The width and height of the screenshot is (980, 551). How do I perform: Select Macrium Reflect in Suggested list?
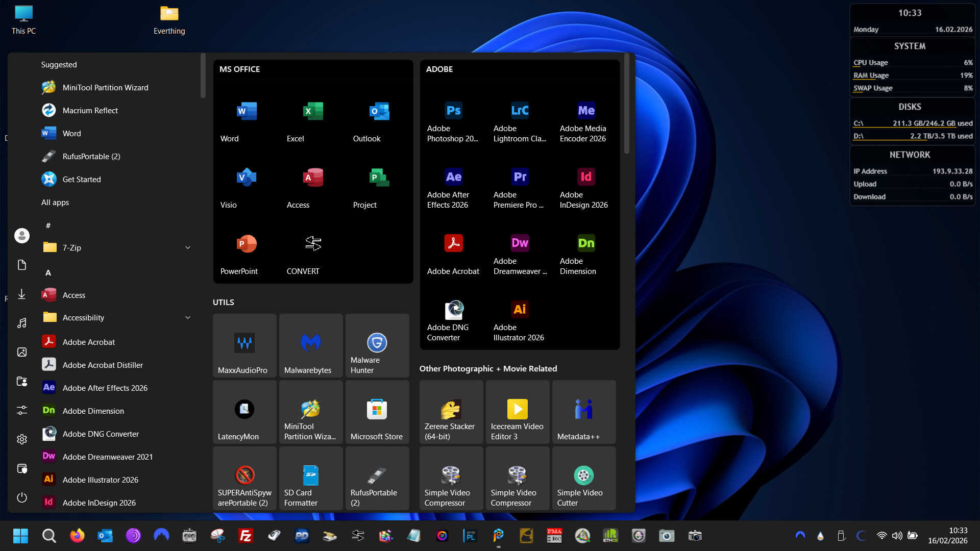[x=90, y=110]
